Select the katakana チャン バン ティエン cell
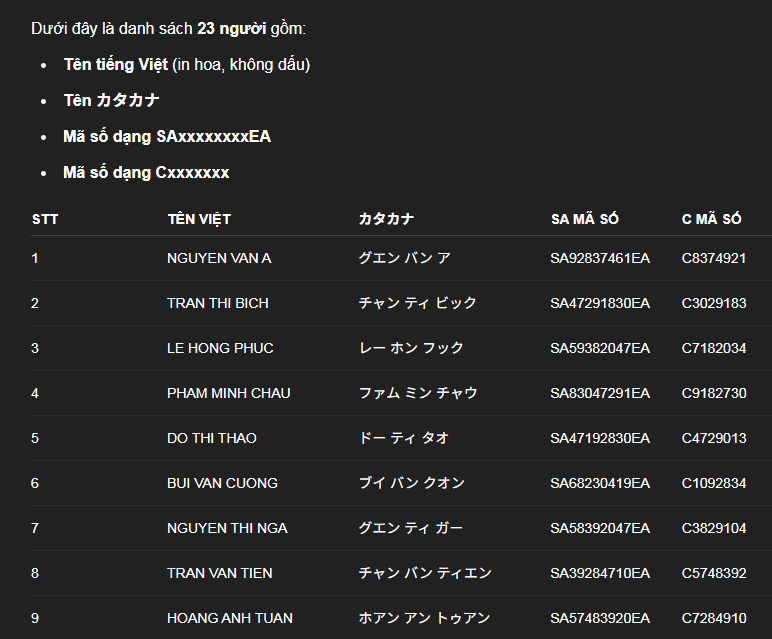 coord(425,573)
